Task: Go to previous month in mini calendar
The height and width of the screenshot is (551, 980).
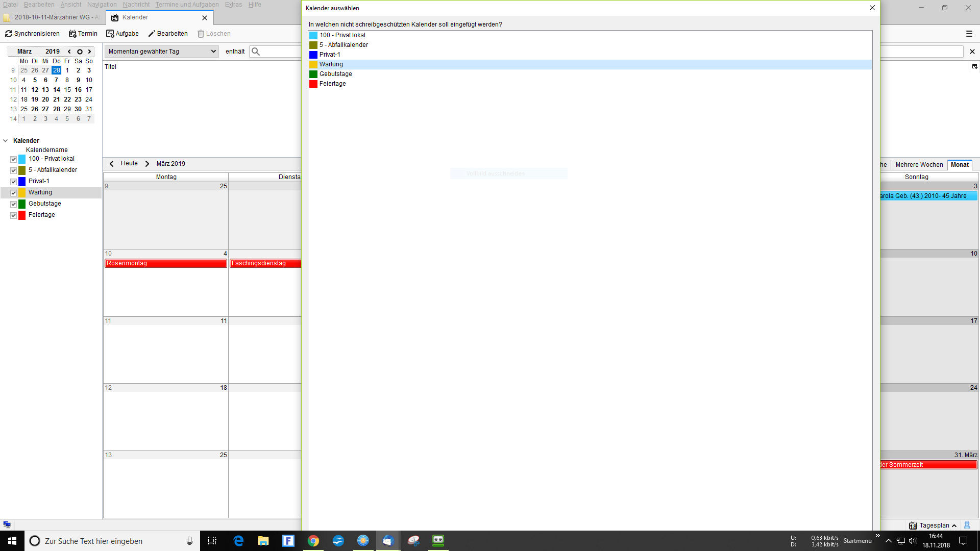Action: (69, 52)
